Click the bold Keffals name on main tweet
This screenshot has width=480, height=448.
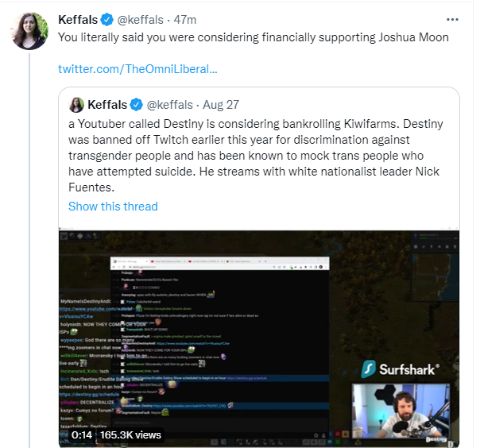pyautogui.click(x=78, y=18)
